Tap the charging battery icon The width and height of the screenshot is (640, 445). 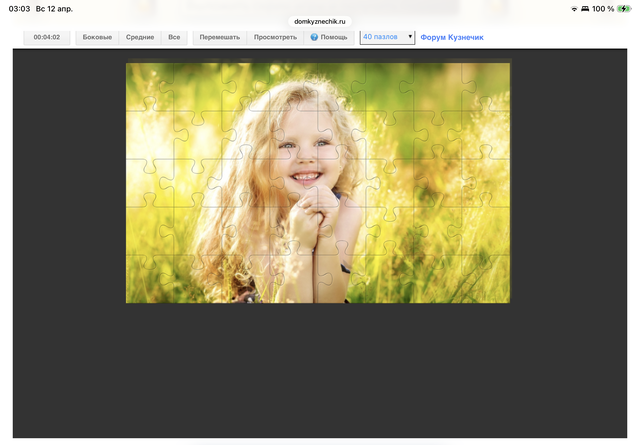pos(625,9)
